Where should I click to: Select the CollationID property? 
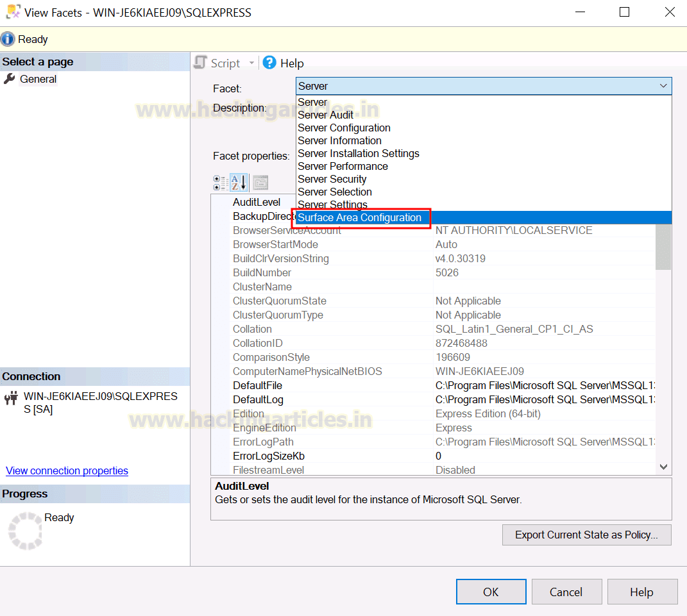point(258,343)
